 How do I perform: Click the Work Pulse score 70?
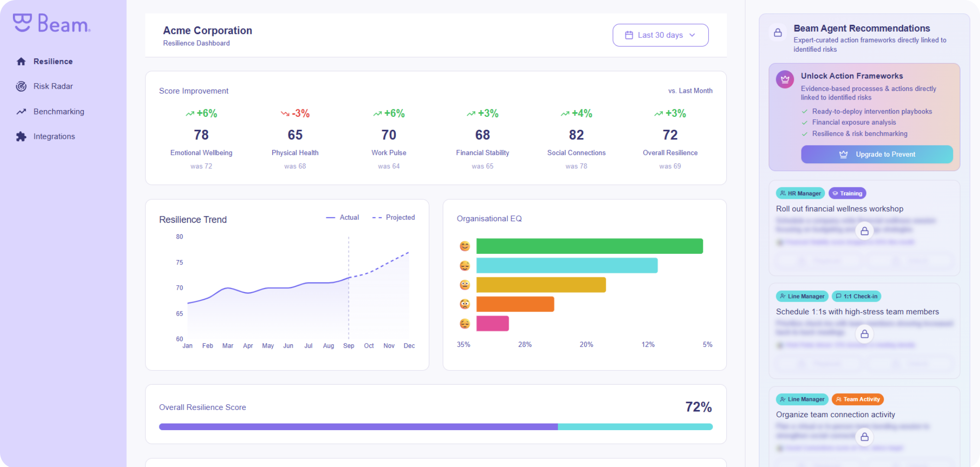click(x=389, y=135)
